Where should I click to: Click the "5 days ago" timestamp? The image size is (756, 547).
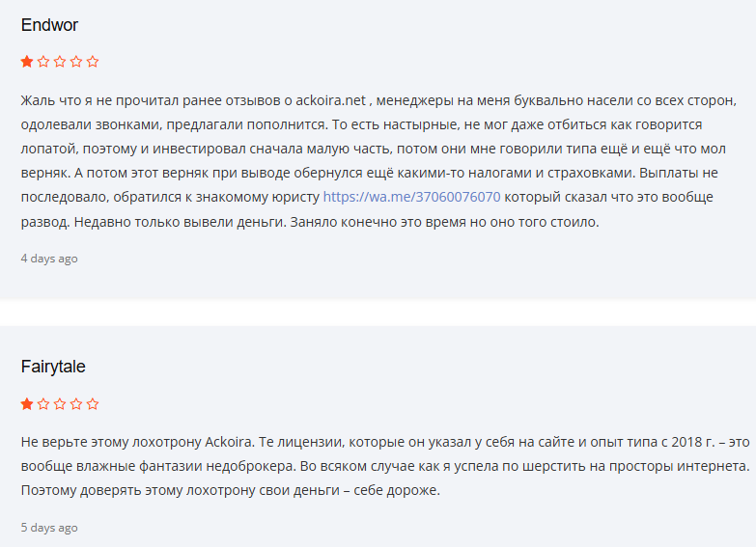tap(49, 528)
